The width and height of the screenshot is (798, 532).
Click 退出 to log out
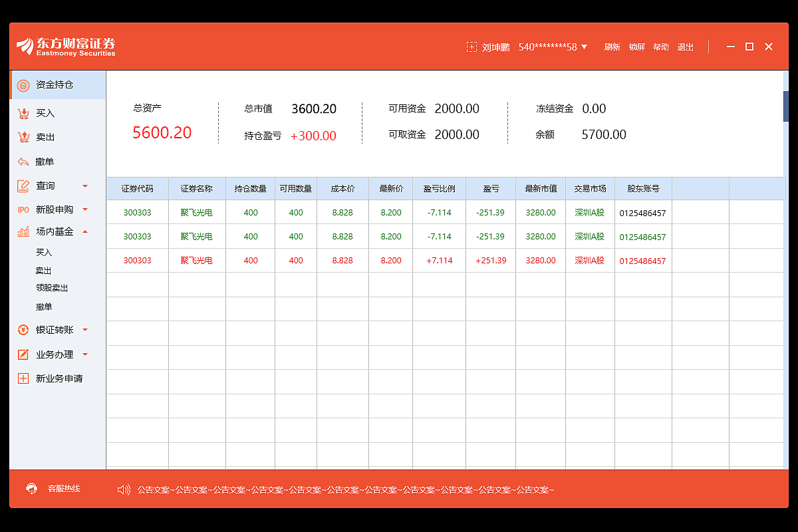tap(686, 47)
